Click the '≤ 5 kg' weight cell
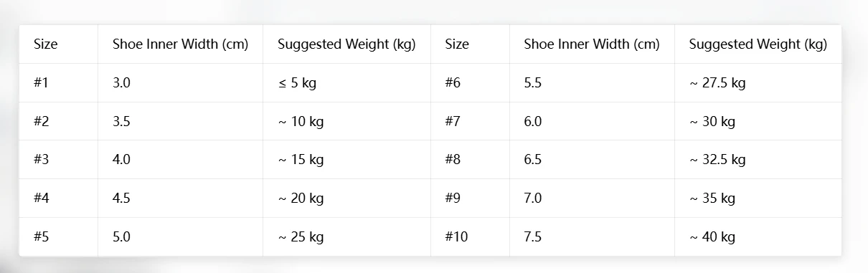Image resolution: width=868 pixels, height=273 pixels. tap(346, 83)
